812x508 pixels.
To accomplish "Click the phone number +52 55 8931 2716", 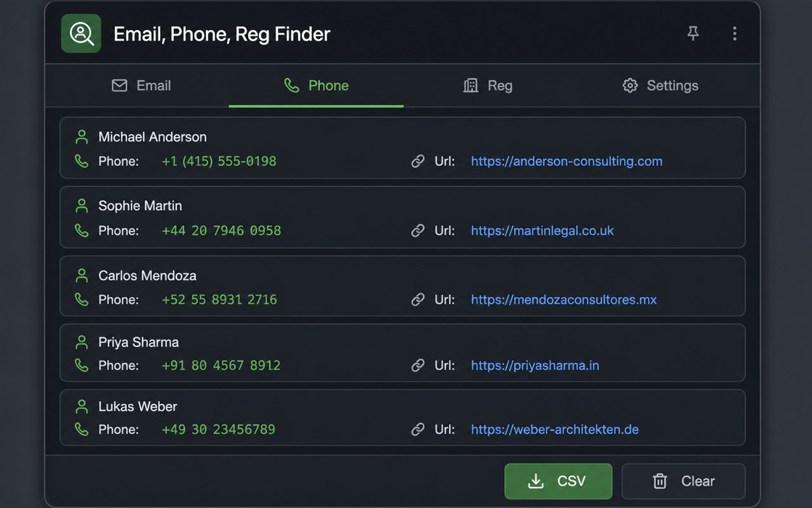I will tap(219, 300).
